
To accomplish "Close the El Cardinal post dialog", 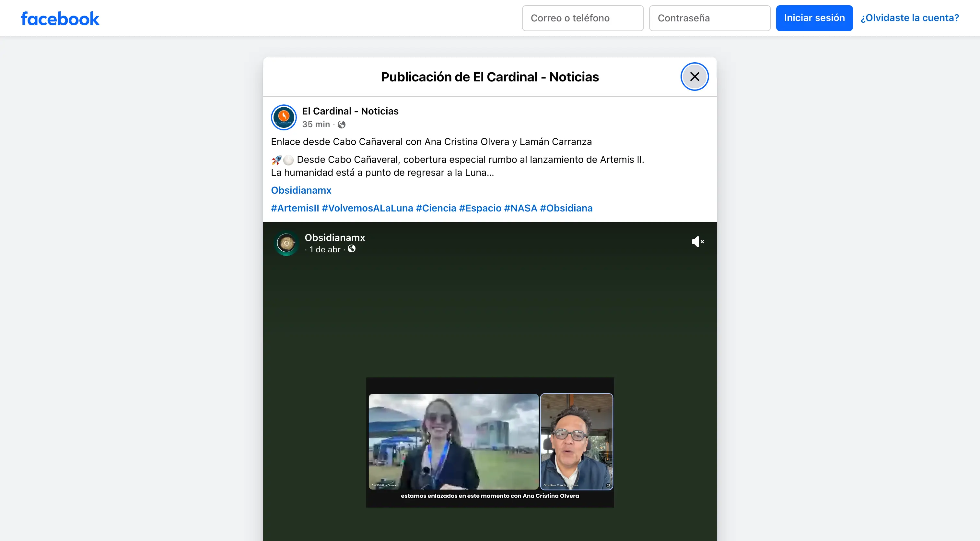I will 694,77.
